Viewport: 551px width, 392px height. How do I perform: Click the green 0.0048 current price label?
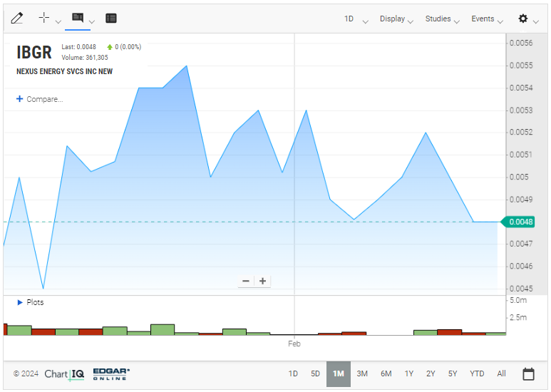point(517,222)
